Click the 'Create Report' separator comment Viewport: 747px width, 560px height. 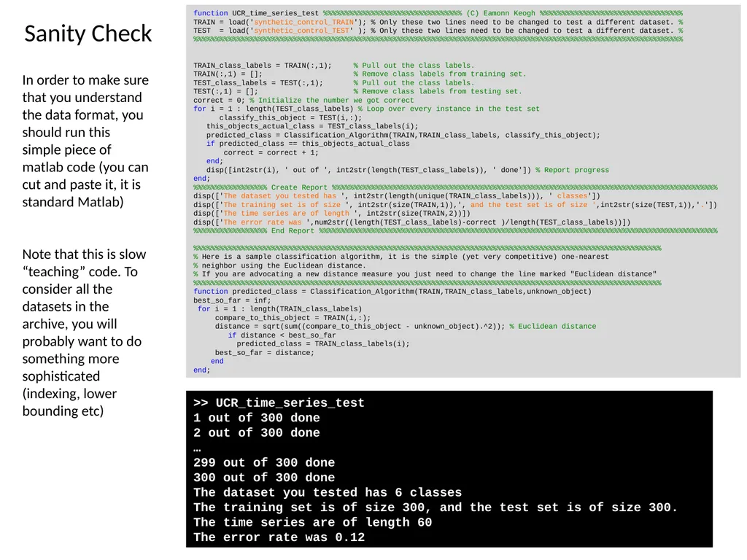click(455, 187)
